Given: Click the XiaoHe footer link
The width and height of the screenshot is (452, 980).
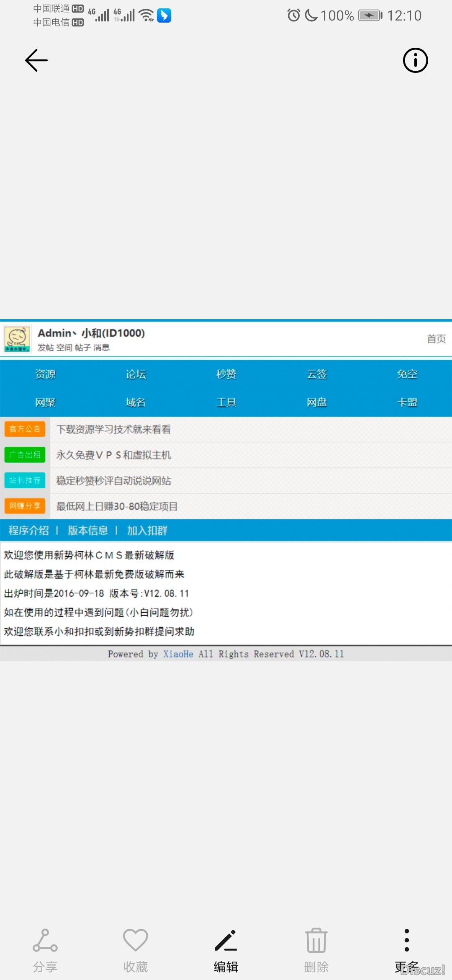Looking at the screenshot, I should (x=178, y=654).
